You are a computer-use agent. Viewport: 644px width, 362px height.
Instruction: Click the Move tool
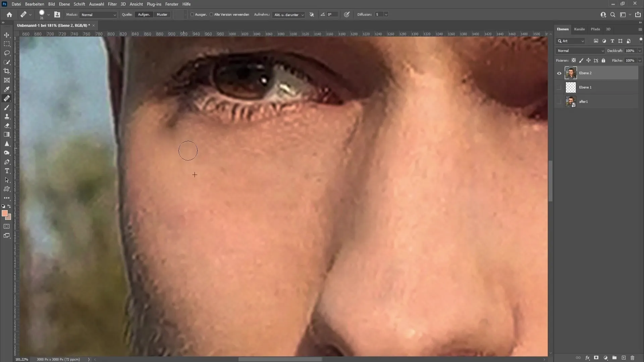click(x=7, y=35)
